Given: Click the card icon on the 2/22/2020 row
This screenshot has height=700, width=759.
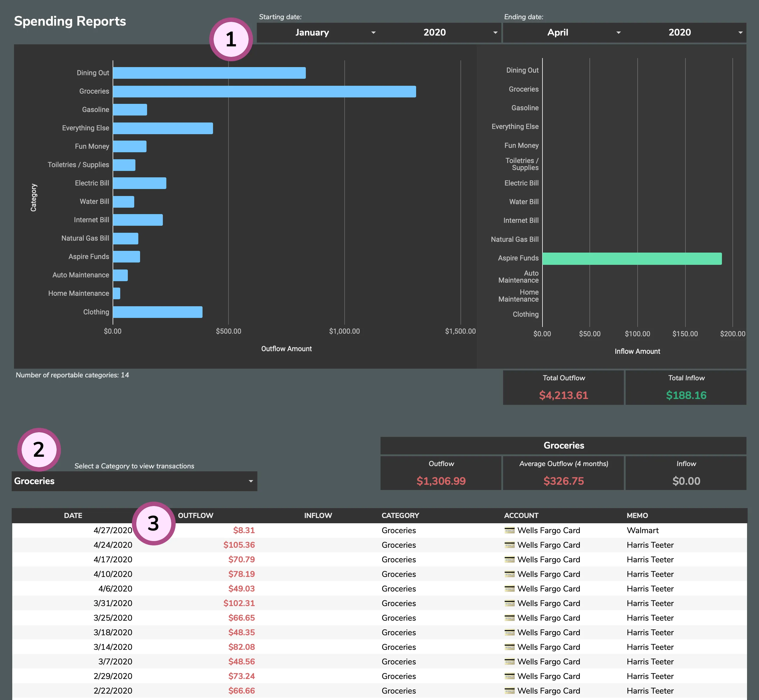Looking at the screenshot, I should (510, 691).
